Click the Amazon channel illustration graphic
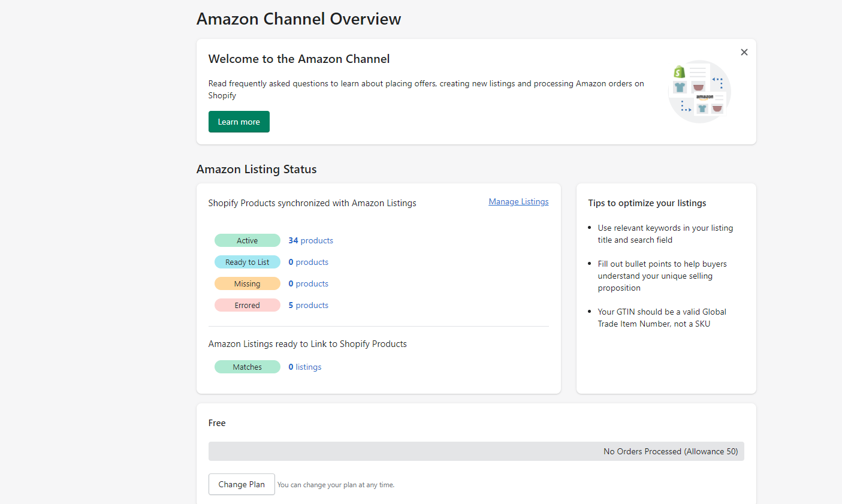 point(699,92)
